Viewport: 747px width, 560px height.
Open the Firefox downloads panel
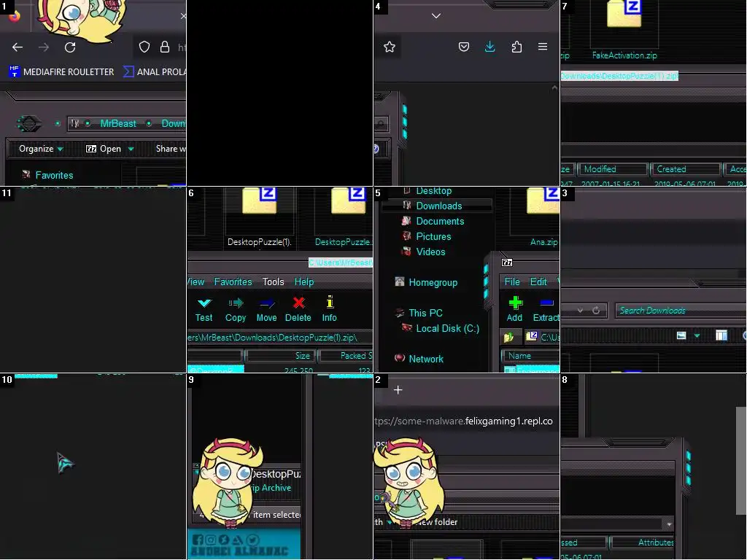coord(489,47)
